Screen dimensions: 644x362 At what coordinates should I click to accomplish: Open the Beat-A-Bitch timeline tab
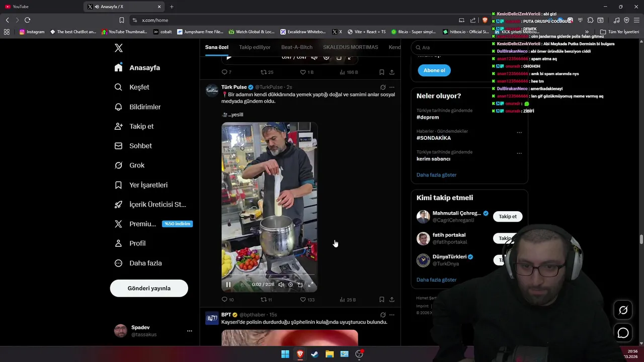point(297,47)
